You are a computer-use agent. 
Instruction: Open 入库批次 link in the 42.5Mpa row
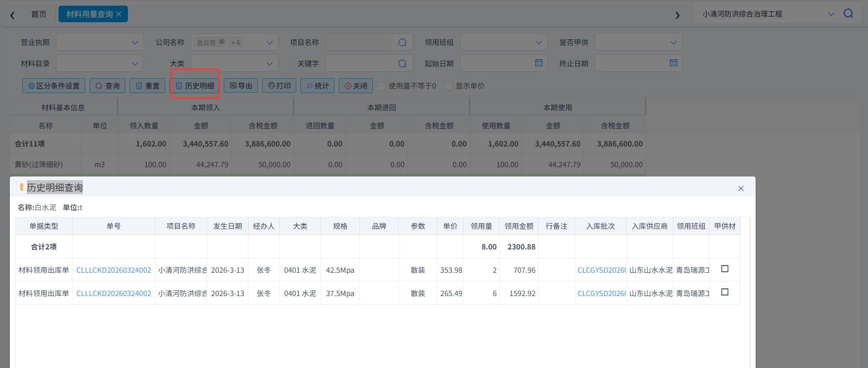(x=602, y=270)
